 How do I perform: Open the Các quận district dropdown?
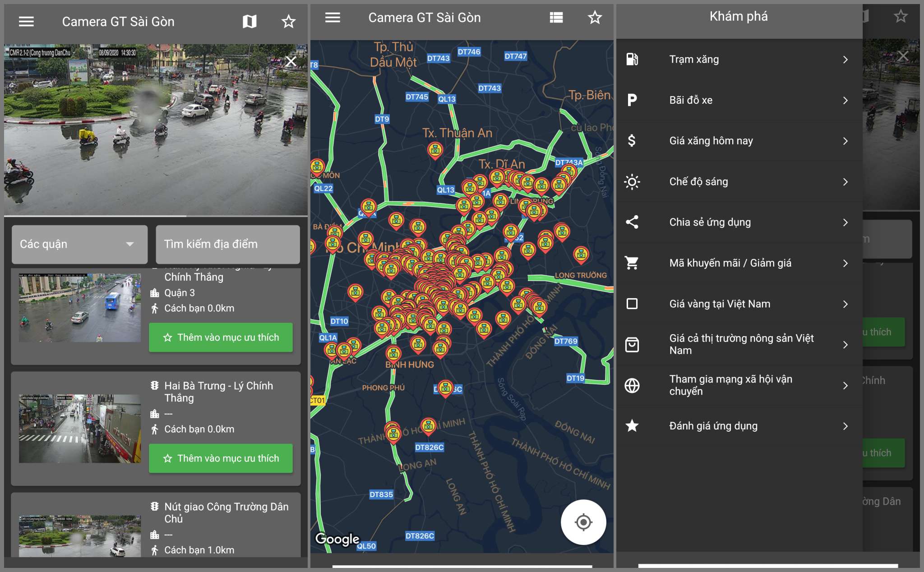tap(79, 244)
